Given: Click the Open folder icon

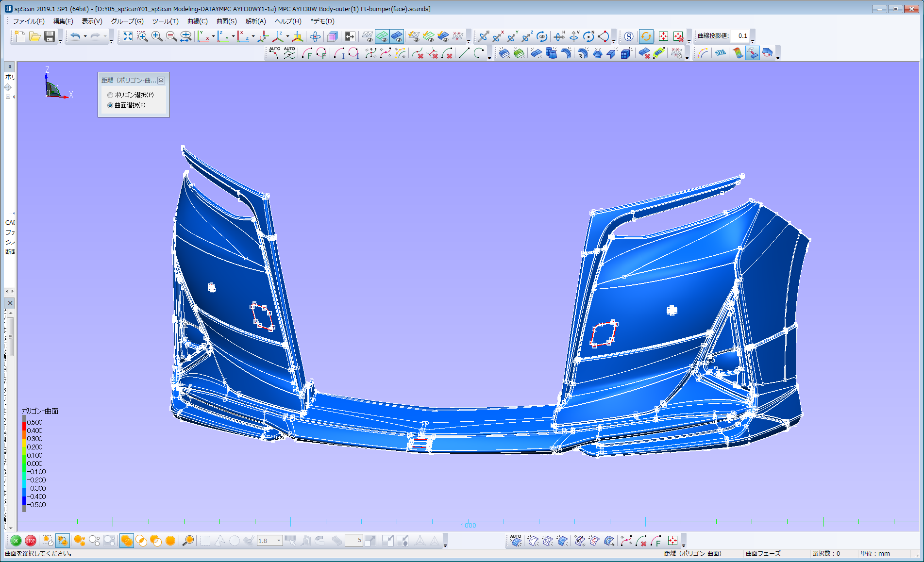Looking at the screenshot, I should [x=34, y=36].
